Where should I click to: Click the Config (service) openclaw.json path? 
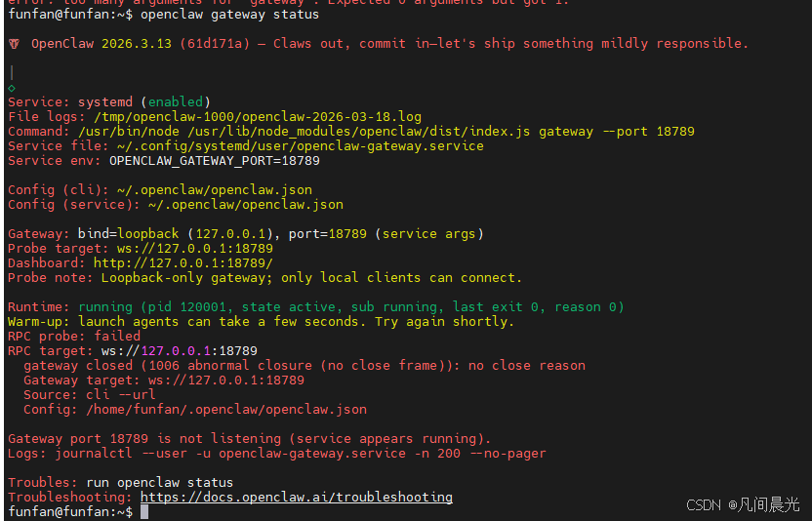tap(246, 205)
